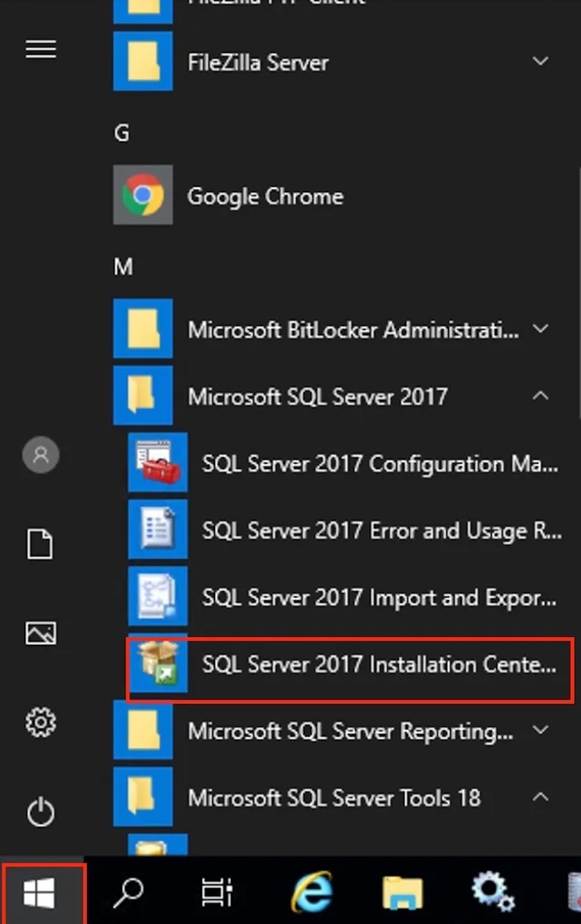
Task: Click the taskbar search magnifier
Action: (129, 892)
